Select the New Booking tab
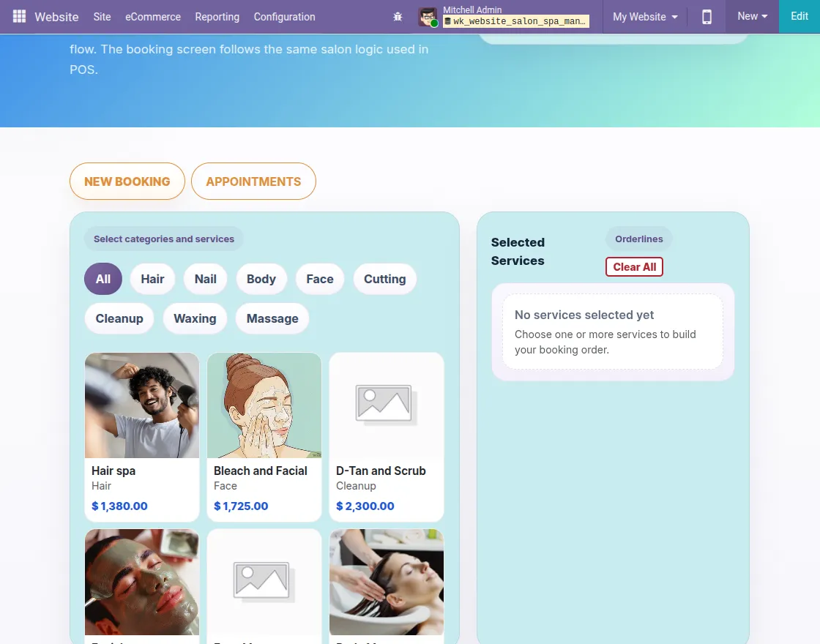The height and width of the screenshot is (644, 820). point(127,181)
